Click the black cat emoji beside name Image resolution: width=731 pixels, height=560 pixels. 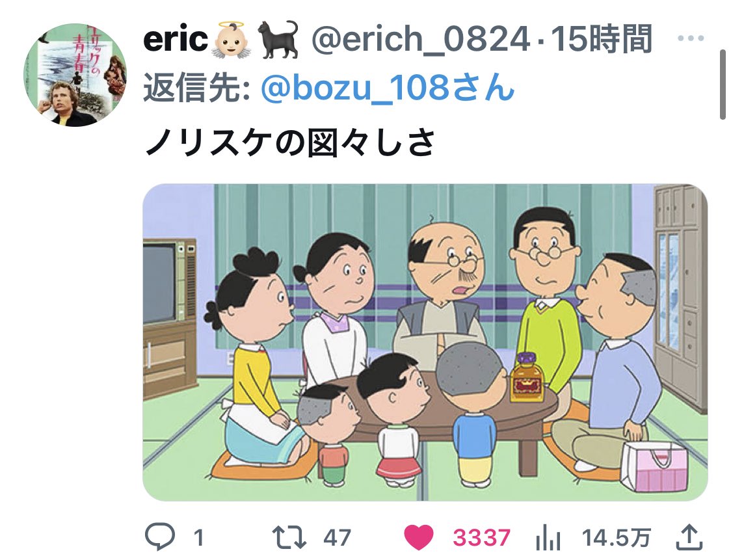point(278,39)
